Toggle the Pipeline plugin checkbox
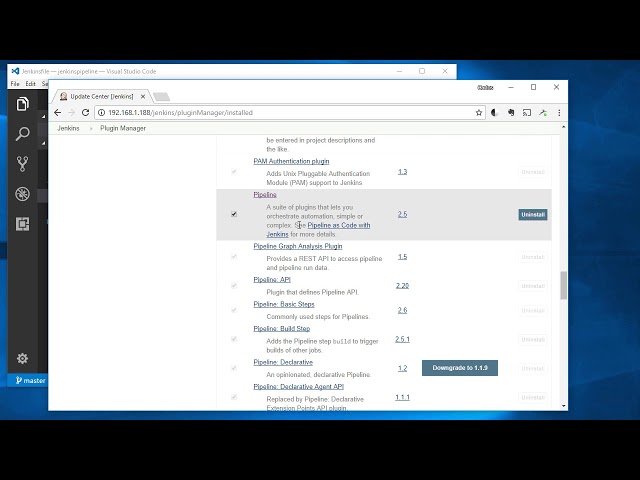The width and height of the screenshot is (640, 480). [x=234, y=214]
